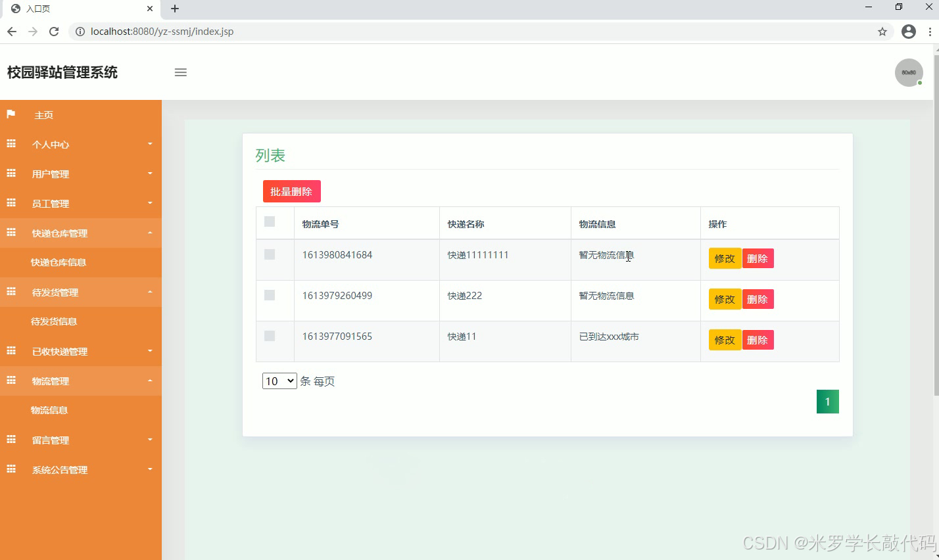The width and height of the screenshot is (939, 560).
Task: Open the browser profile icon
Action: [x=909, y=32]
